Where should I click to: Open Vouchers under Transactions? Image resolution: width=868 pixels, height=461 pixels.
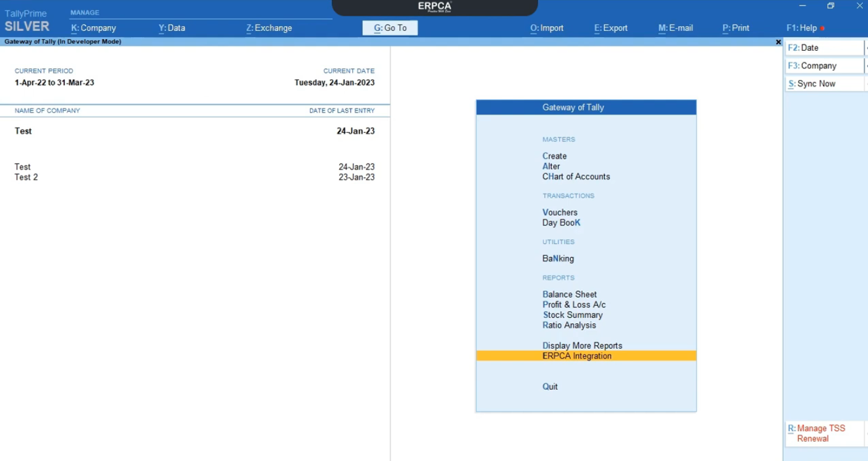[x=560, y=213]
